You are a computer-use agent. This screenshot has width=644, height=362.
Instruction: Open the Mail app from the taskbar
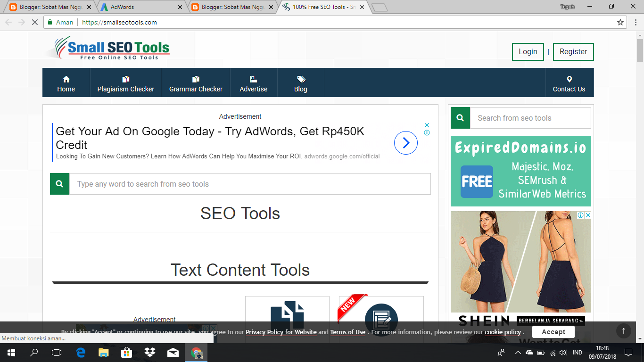173,353
